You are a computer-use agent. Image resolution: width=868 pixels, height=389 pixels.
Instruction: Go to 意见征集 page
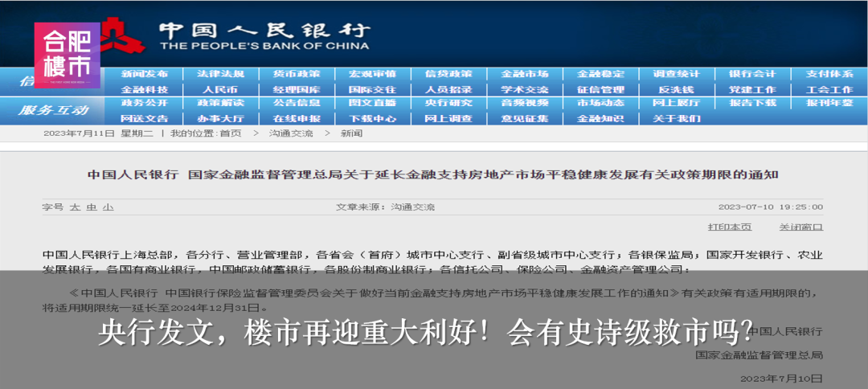click(524, 118)
